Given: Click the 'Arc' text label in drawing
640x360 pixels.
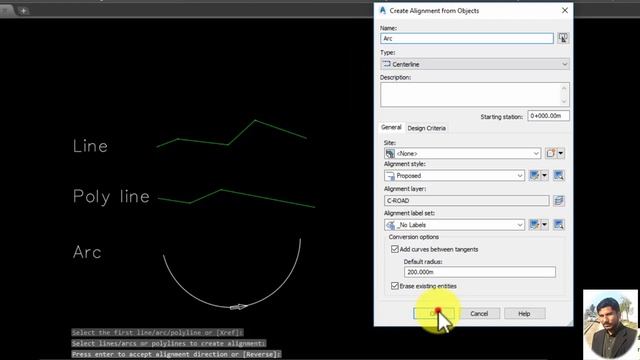Looking at the screenshot, I should tap(87, 252).
